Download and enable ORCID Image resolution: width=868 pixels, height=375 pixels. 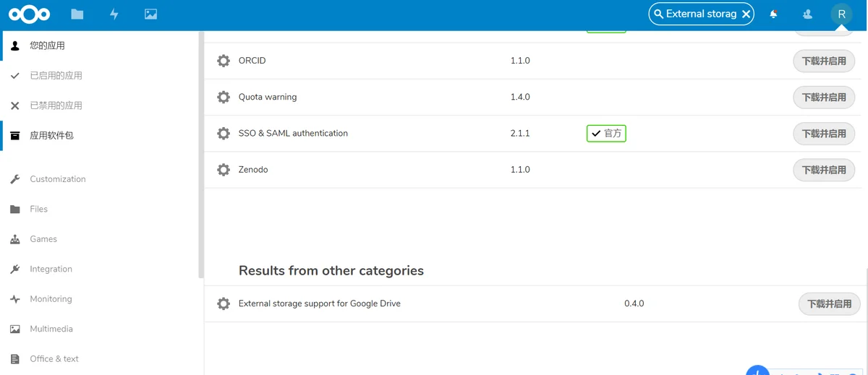[824, 61]
